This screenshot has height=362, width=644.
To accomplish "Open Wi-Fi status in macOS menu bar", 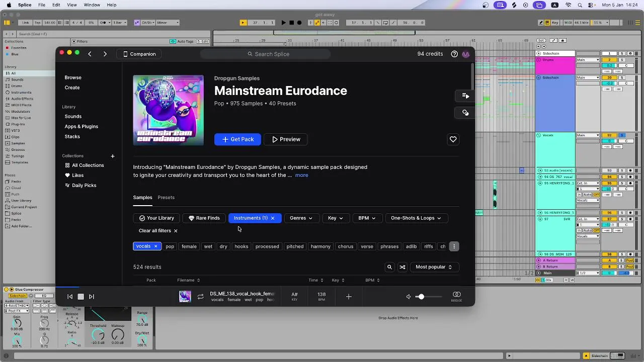I will coord(568,5).
